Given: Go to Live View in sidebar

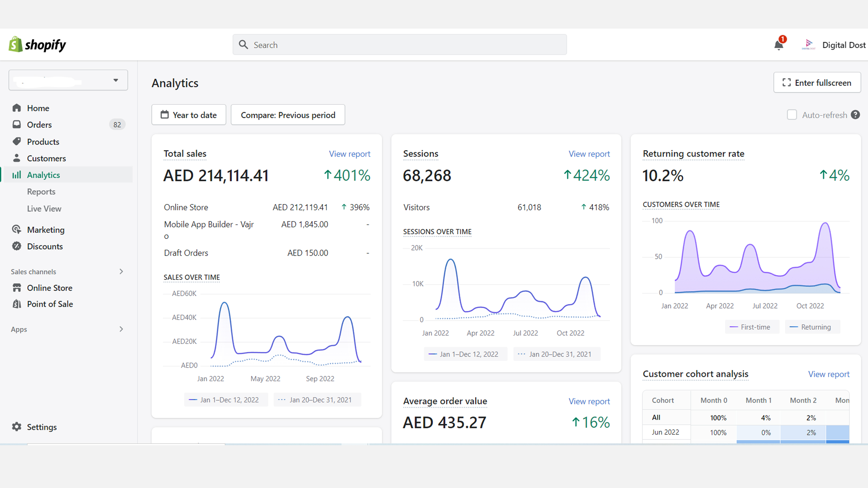Looking at the screenshot, I should pyautogui.click(x=44, y=208).
